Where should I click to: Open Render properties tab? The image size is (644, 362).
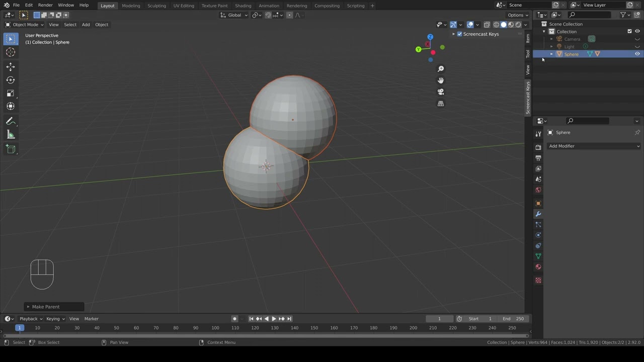[538, 147]
